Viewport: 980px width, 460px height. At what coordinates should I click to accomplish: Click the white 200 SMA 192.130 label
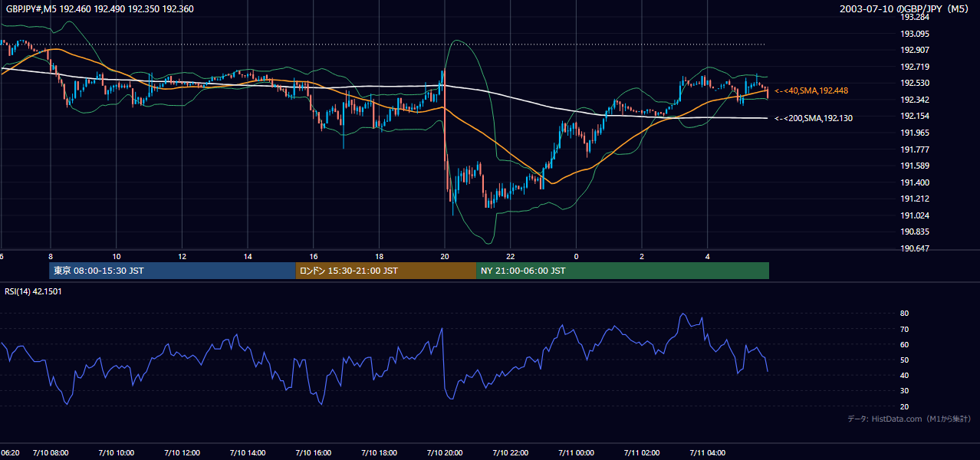814,118
